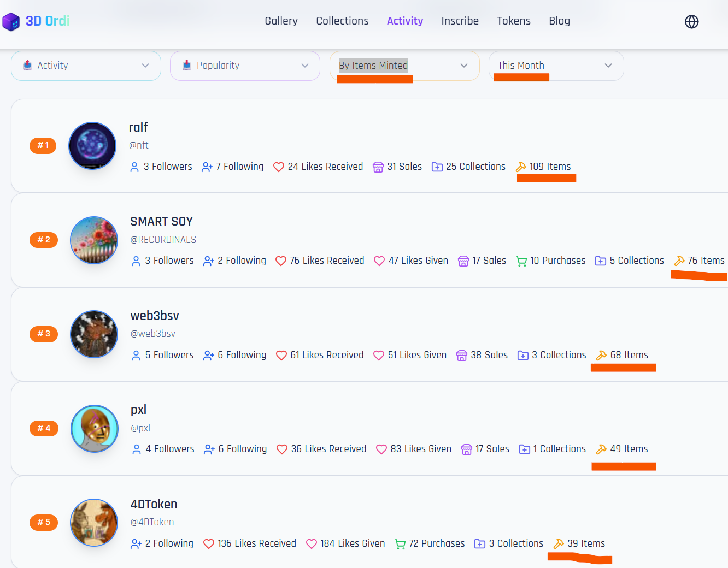The image size is (728, 568).
Task: Click 4DToken's items hammer icon
Action: coord(559,544)
